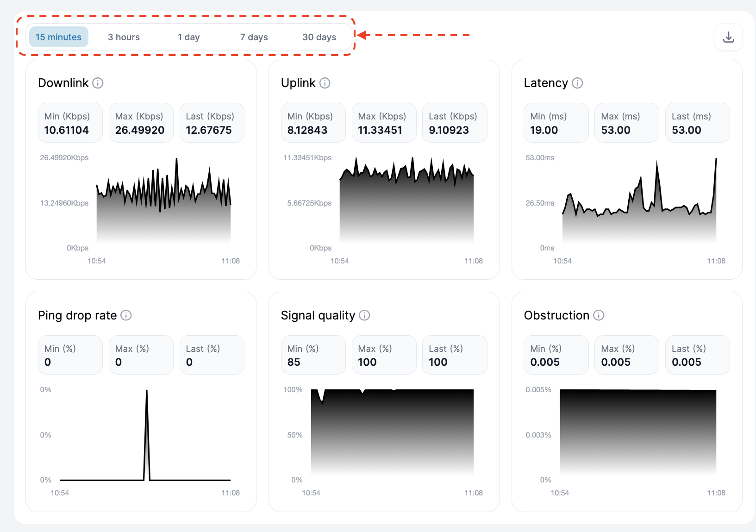The height and width of the screenshot is (532, 756).
Task: Open the Downlink info icon
Action: pos(98,83)
